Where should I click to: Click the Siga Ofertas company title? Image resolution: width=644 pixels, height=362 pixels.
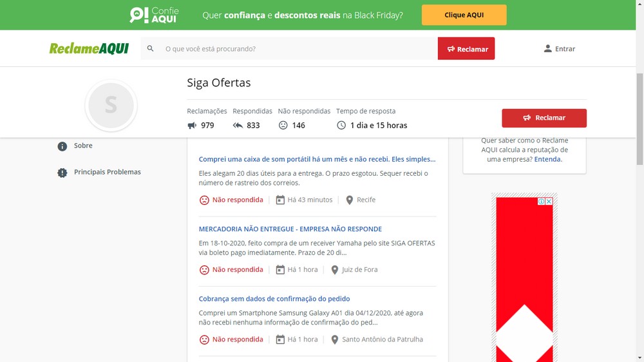coord(219,82)
